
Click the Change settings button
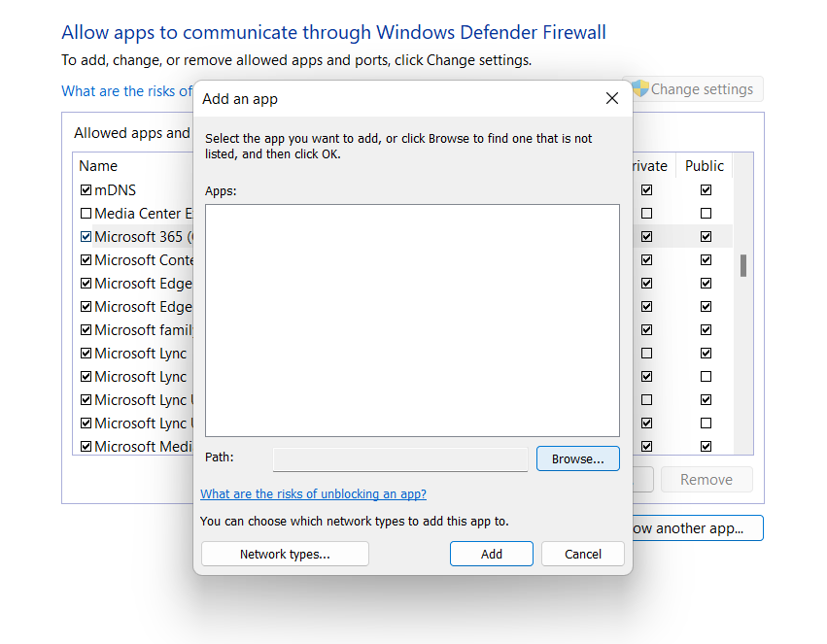tap(697, 89)
